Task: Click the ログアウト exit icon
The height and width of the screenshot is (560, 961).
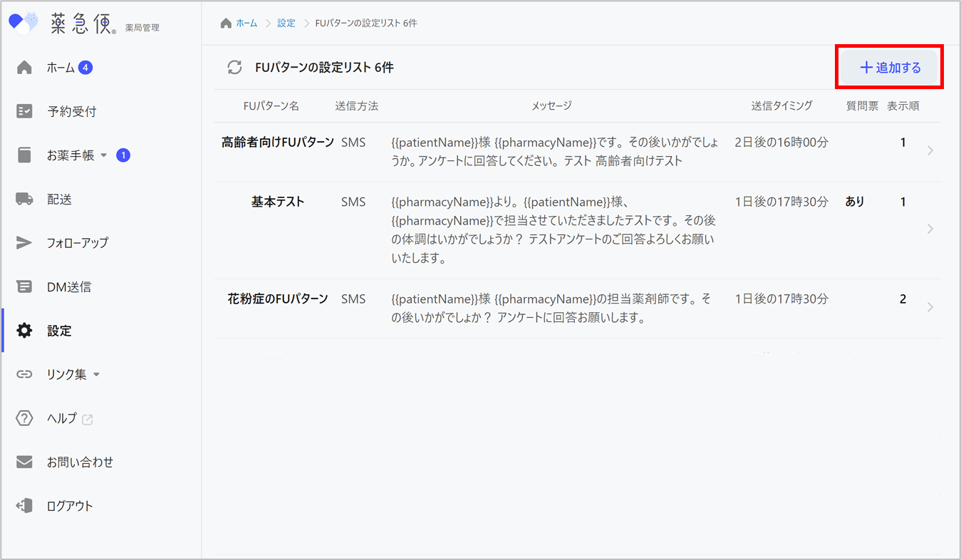Action: [24, 506]
